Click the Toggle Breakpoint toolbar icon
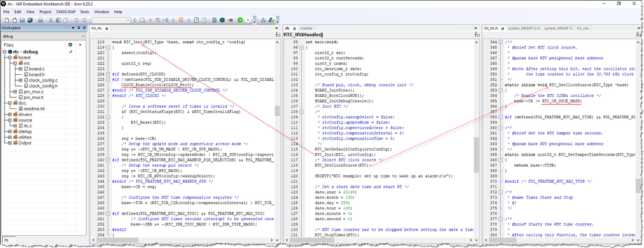This screenshot has height=248, width=644. (x=230, y=20)
